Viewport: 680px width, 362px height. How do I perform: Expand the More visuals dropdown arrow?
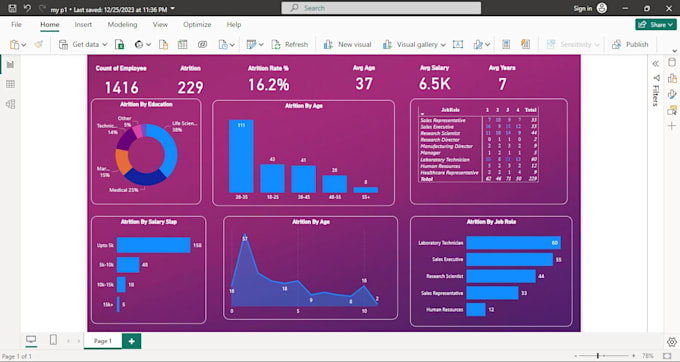487,45
